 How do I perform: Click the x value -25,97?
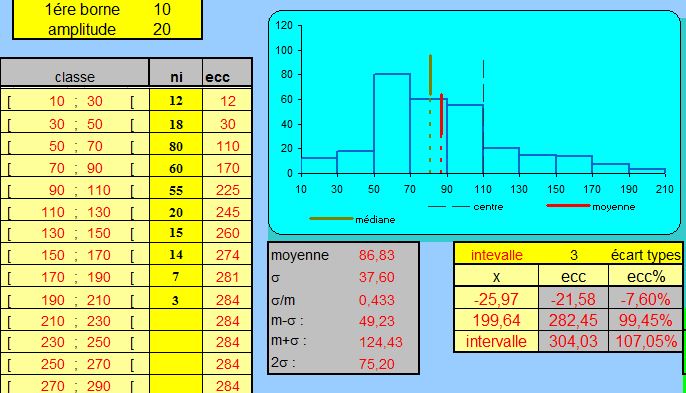[496, 299]
